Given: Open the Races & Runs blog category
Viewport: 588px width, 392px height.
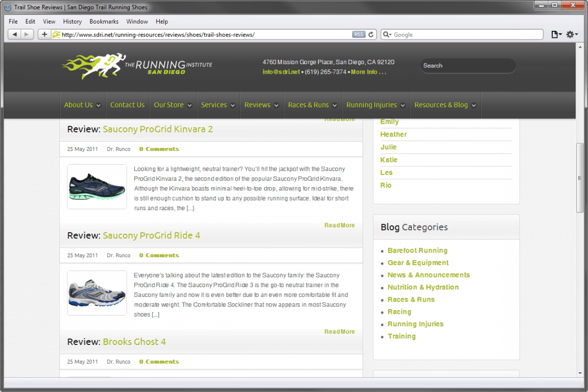Looking at the screenshot, I should coord(411,299).
